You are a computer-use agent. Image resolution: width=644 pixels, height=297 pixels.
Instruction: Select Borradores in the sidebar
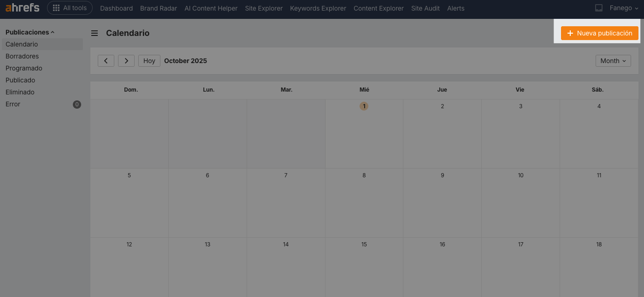(x=42, y=56)
